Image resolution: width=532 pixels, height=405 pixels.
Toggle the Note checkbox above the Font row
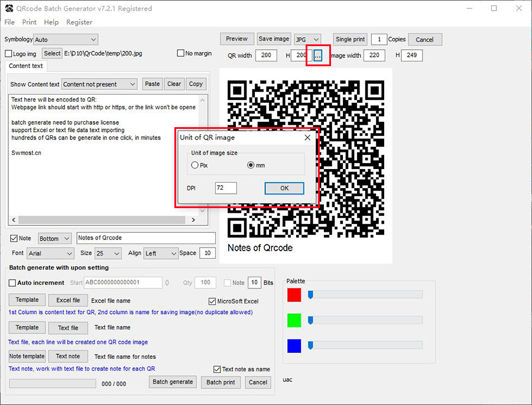pyautogui.click(x=14, y=238)
